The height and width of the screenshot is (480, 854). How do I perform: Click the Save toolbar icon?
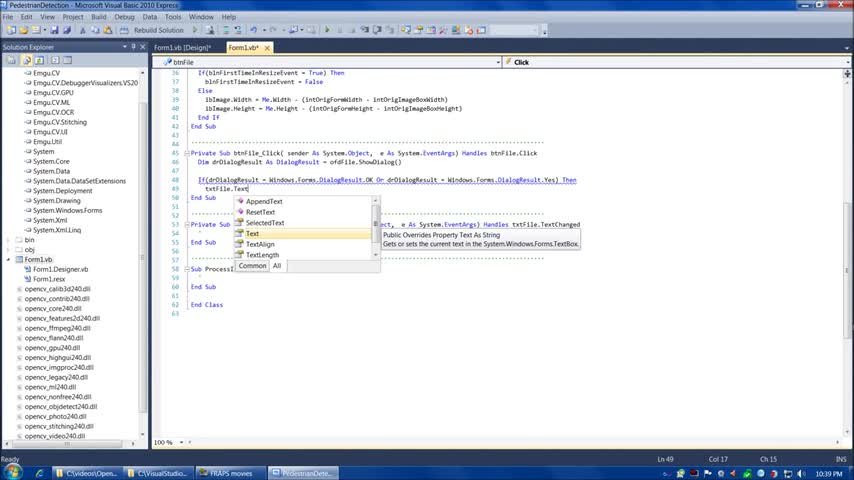pyautogui.click(x=54, y=31)
